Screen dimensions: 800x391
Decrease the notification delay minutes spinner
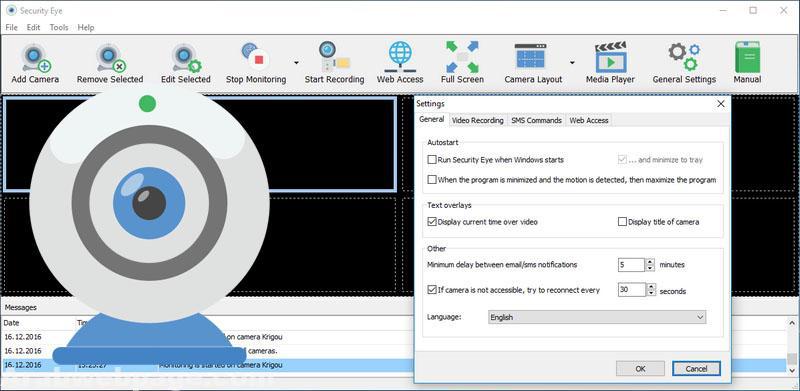pos(650,268)
